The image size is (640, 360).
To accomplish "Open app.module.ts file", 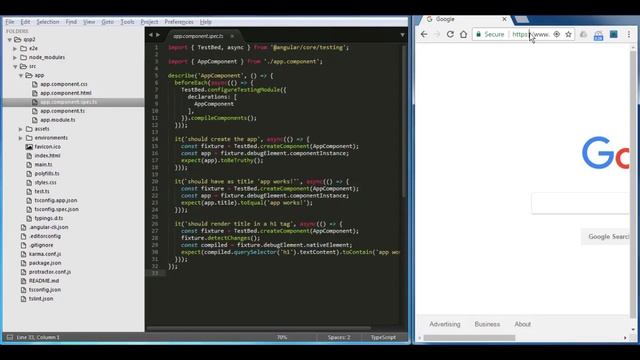I will point(58,120).
